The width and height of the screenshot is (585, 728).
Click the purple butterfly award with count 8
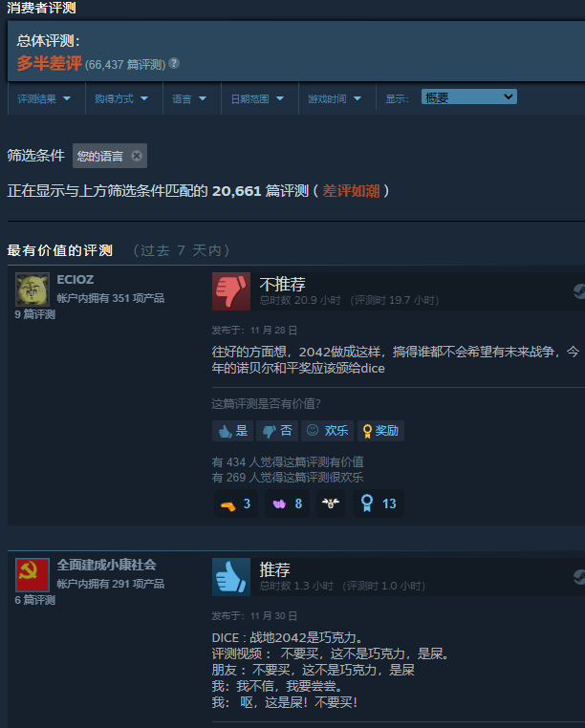[x=287, y=503]
